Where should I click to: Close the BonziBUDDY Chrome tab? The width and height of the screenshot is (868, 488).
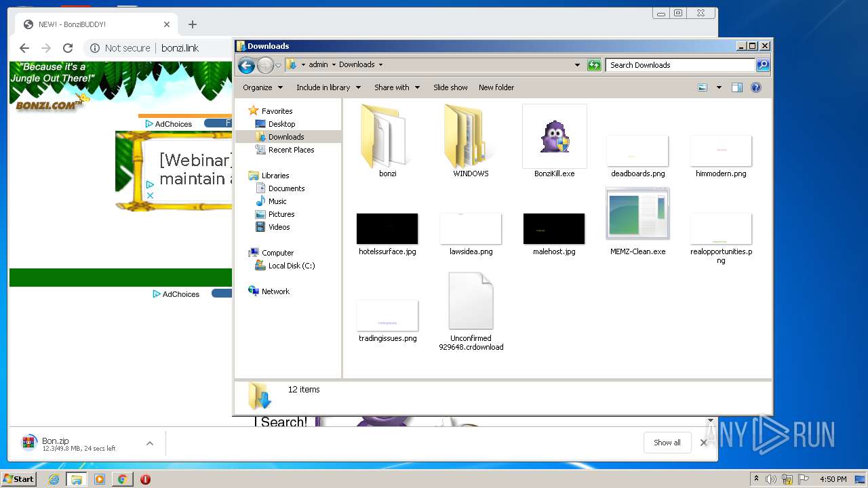pos(167,24)
